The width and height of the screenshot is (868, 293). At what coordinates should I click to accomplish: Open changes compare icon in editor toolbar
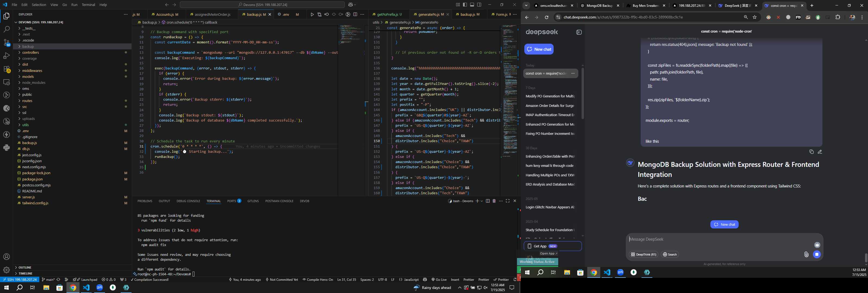pyautogui.click(x=320, y=14)
